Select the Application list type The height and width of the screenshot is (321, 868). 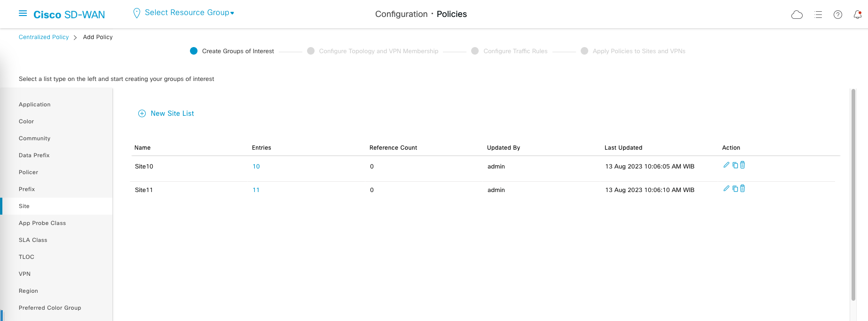click(35, 104)
